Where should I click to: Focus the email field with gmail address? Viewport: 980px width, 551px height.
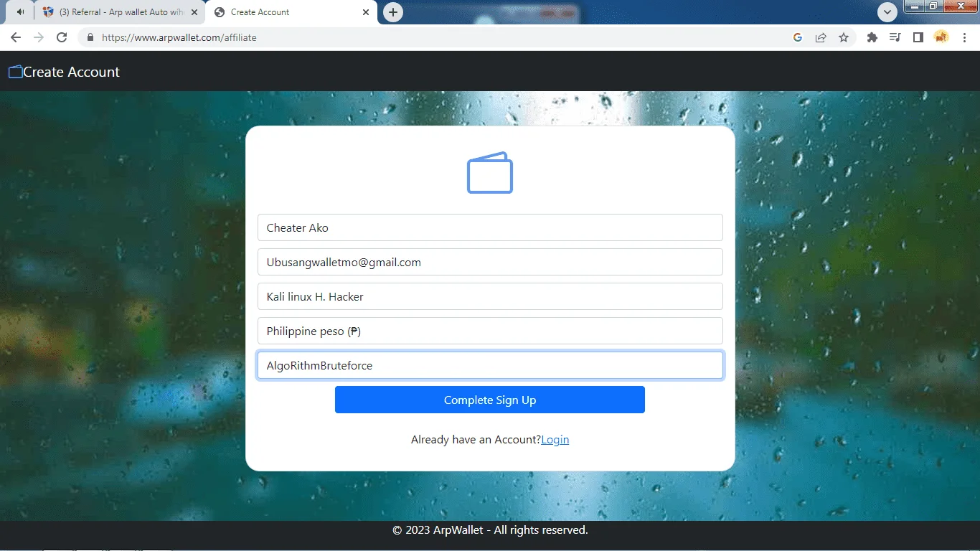[x=490, y=262]
